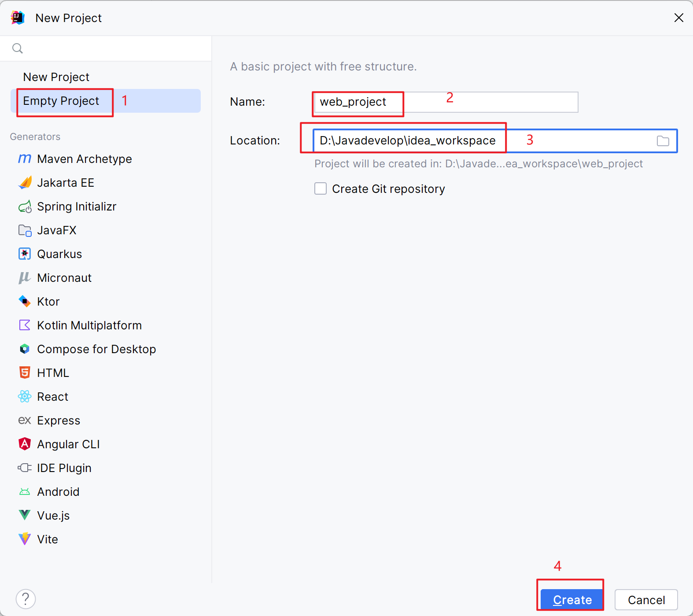Select the React generator label
Screen dimensions: 693x616
click(53, 397)
